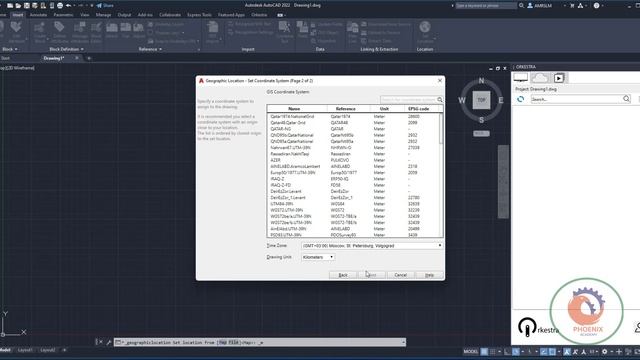Toggle object snap tracking in status bar
Viewport: 640px width, 360px height.
coord(544,351)
